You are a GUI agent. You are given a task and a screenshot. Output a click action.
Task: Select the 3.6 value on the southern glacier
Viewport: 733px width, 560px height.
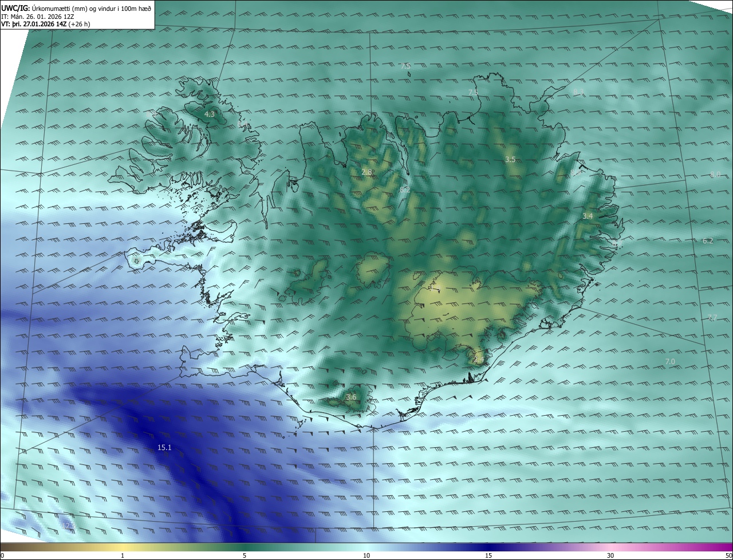point(351,397)
